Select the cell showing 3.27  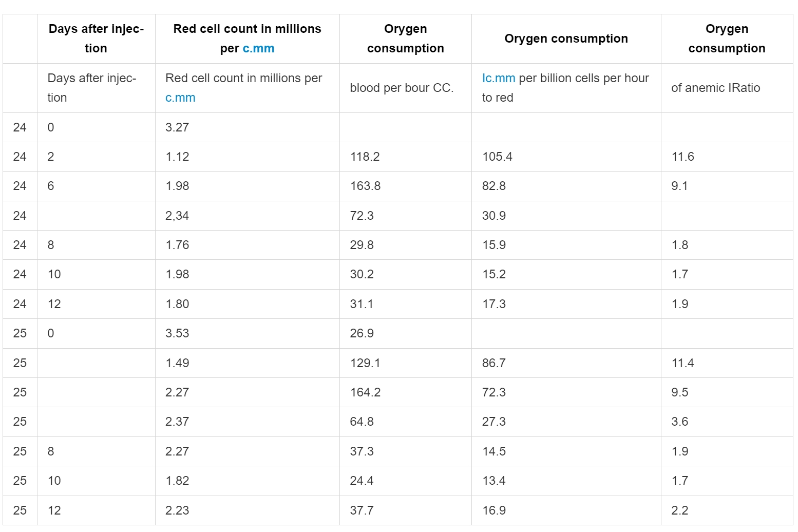tap(247, 127)
